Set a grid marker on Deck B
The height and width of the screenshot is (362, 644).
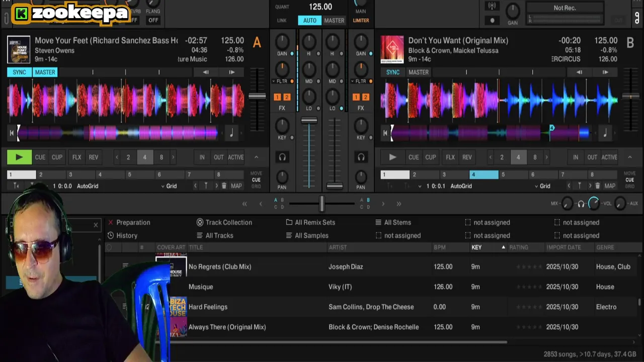pos(579,186)
